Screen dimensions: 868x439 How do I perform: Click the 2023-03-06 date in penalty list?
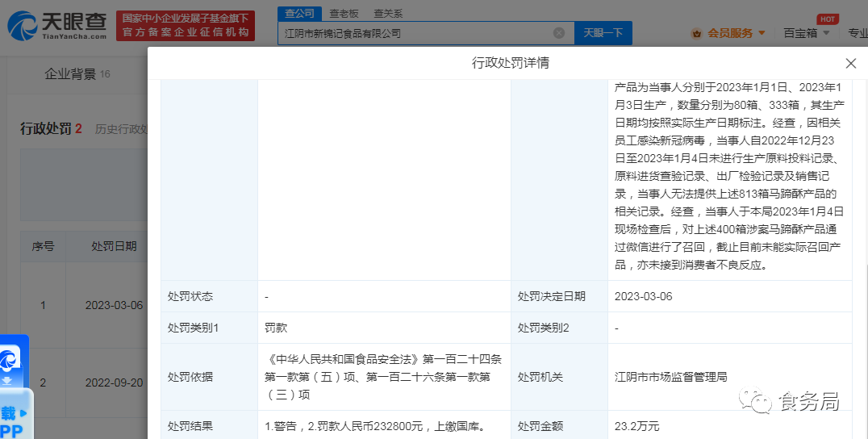(x=114, y=305)
